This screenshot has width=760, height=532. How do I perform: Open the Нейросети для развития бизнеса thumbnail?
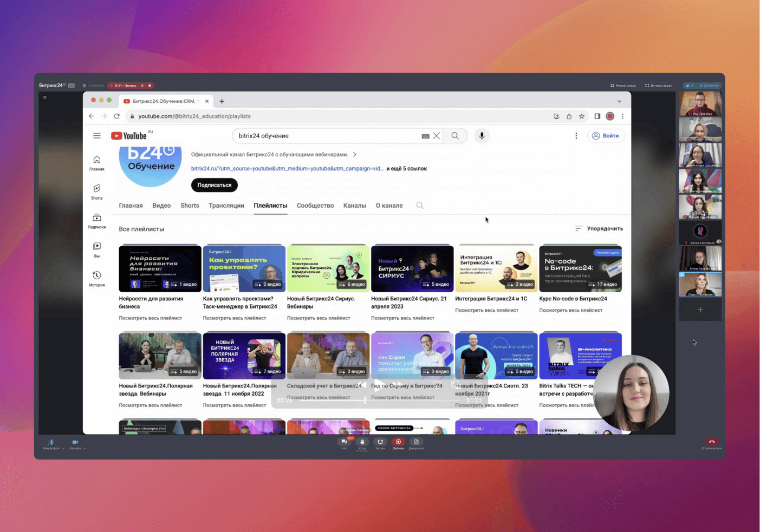tap(160, 269)
